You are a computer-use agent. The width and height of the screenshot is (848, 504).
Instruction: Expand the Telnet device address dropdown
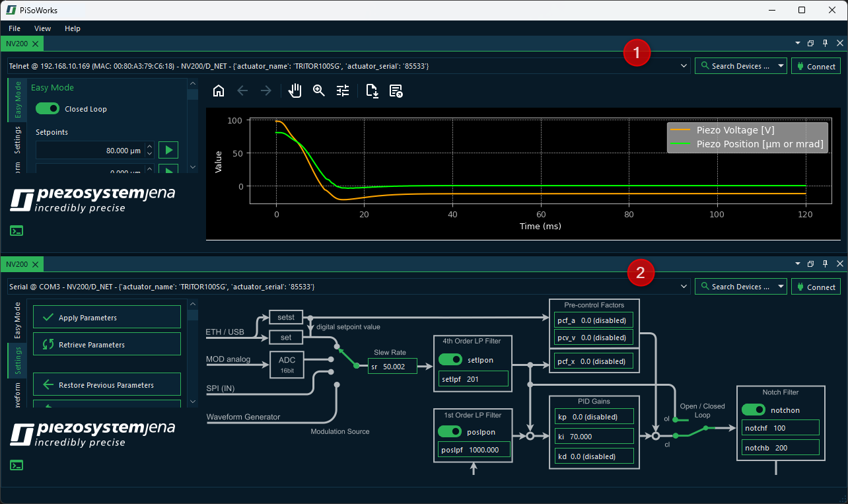(684, 66)
